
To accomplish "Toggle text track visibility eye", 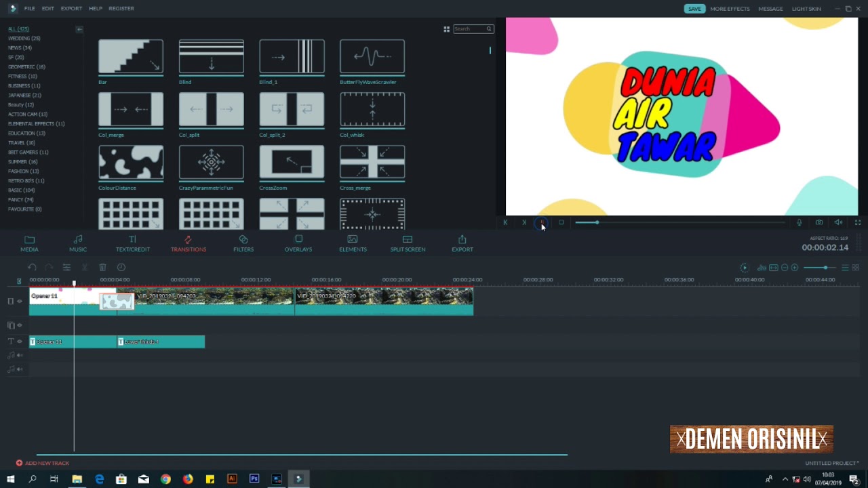I will 20,342.
